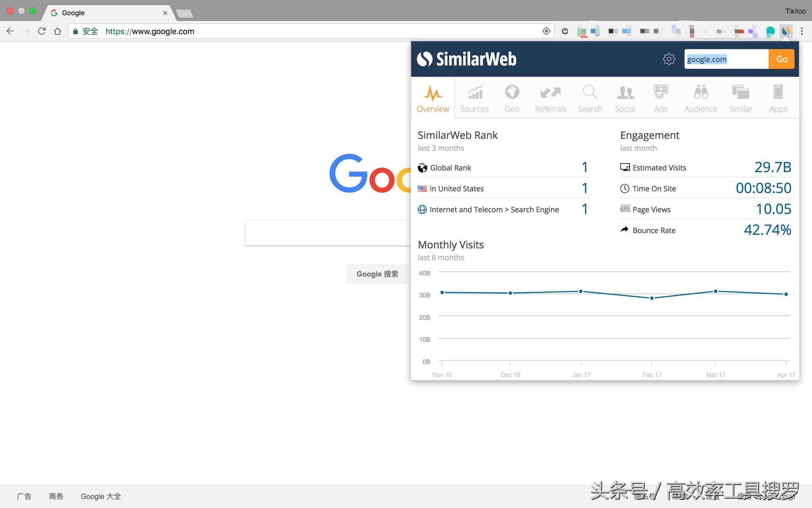Go back in browser history
The width and height of the screenshot is (812, 508).
click(10, 31)
